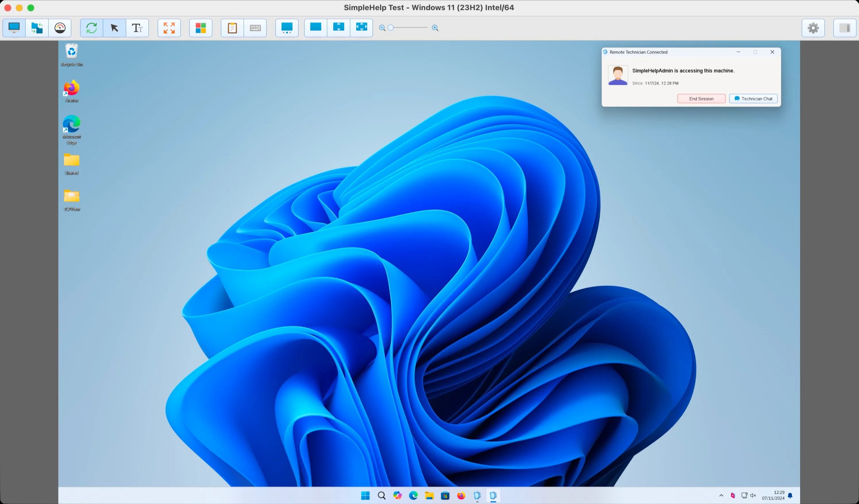Open the diagnostics gauge icon
The height and width of the screenshot is (504, 859).
click(x=60, y=28)
